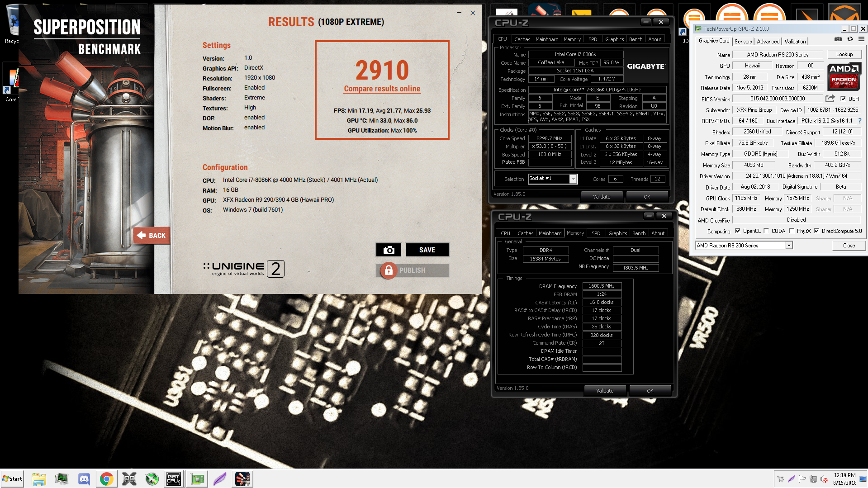Open the Graphics tab in lower CPU-Z window
Viewport: 868px width, 488px height.
pos(617,233)
